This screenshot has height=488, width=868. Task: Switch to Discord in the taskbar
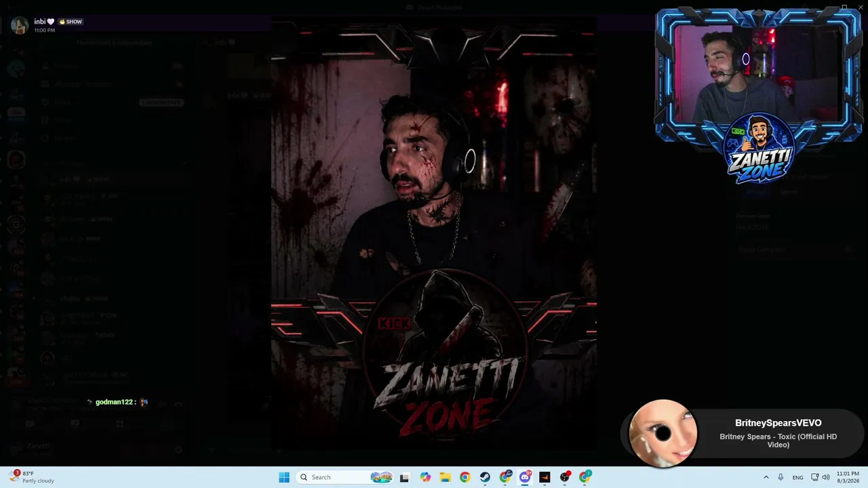(525, 477)
